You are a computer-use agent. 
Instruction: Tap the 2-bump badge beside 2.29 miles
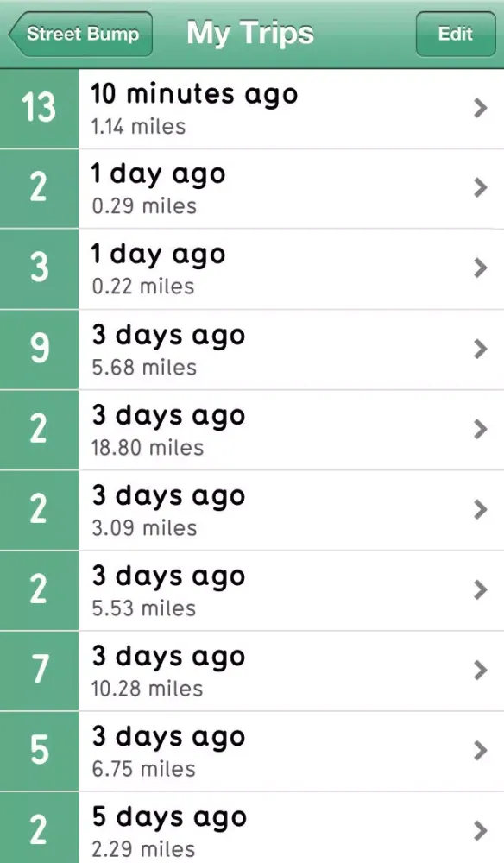(39, 826)
